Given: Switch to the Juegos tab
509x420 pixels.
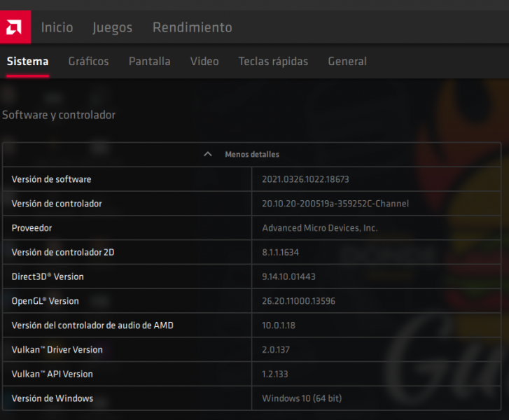Looking at the screenshot, I should pyautogui.click(x=112, y=27).
